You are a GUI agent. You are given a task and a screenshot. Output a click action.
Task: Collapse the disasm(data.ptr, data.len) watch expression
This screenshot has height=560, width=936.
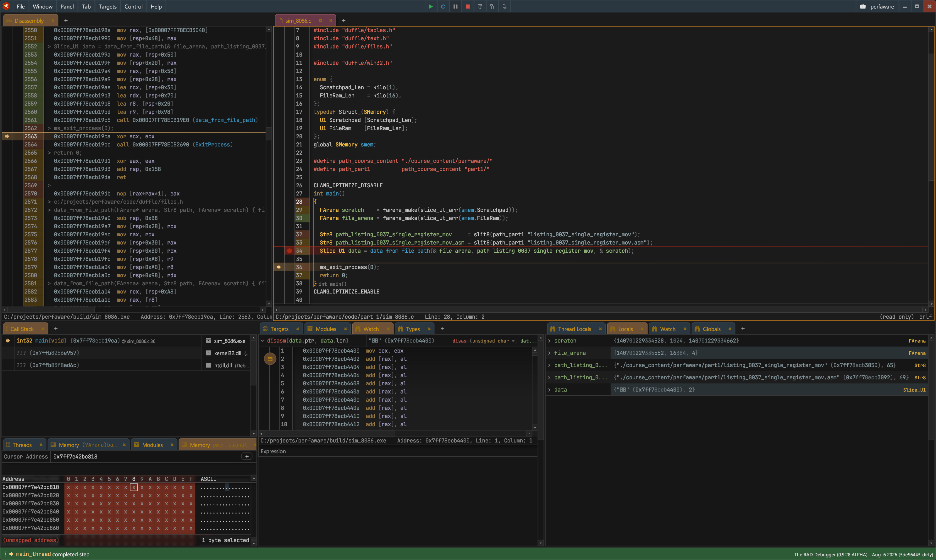262,341
